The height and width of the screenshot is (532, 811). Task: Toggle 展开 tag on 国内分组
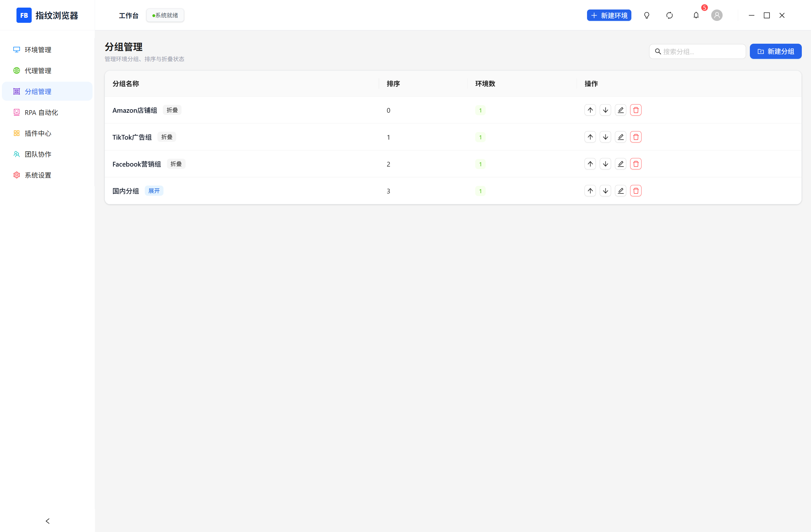point(154,191)
